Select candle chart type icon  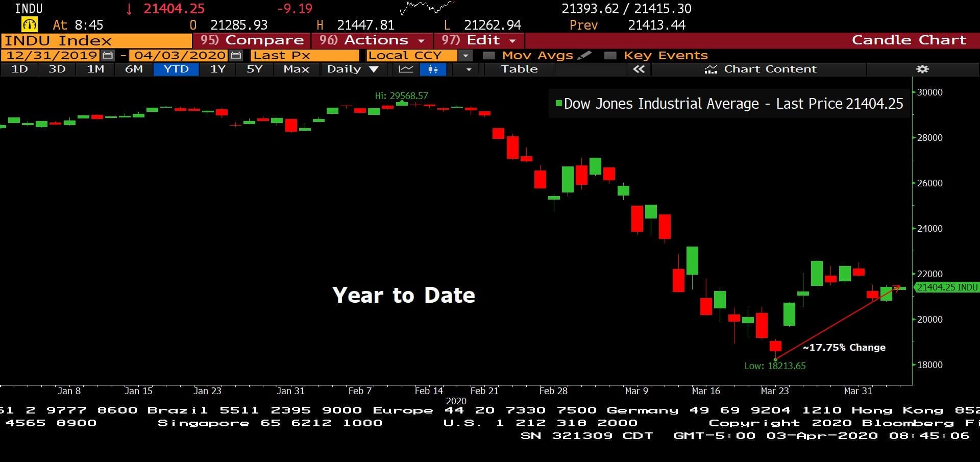[433, 69]
